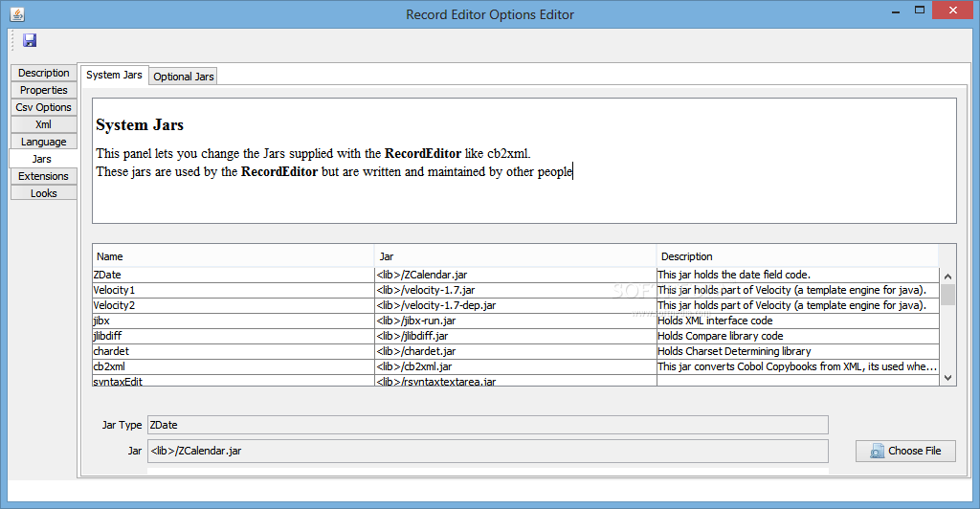The width and height of the screenshot is (980, 509).
Task: Select the Velocity1 name cell
Action: 234,291
